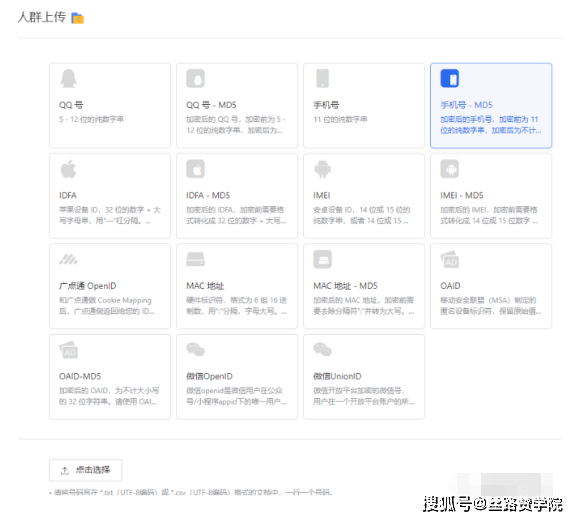577x521 pixels.
Task: Click the folder icon beside 人群上传
Action: pos(78,18)
